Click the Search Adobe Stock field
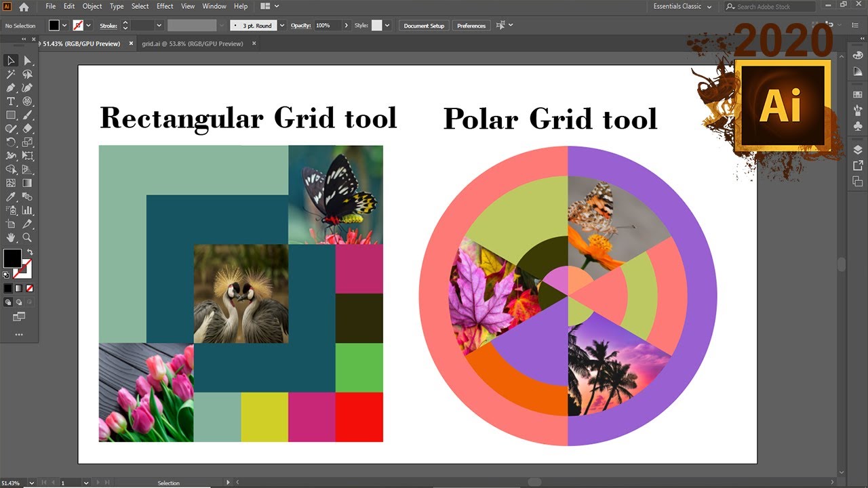This screenshot has width=868, height=488. coord(770,7)
